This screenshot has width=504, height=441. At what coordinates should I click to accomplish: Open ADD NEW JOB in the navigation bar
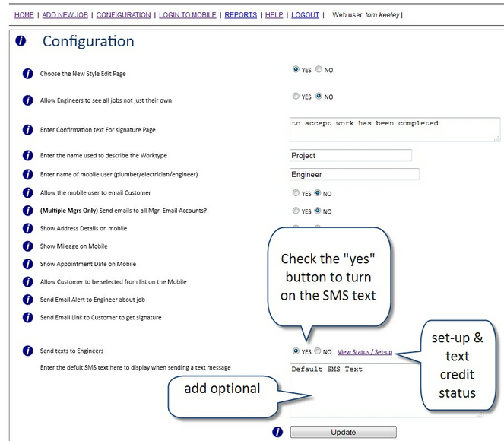pyautogui.click(x=65, y=15)
